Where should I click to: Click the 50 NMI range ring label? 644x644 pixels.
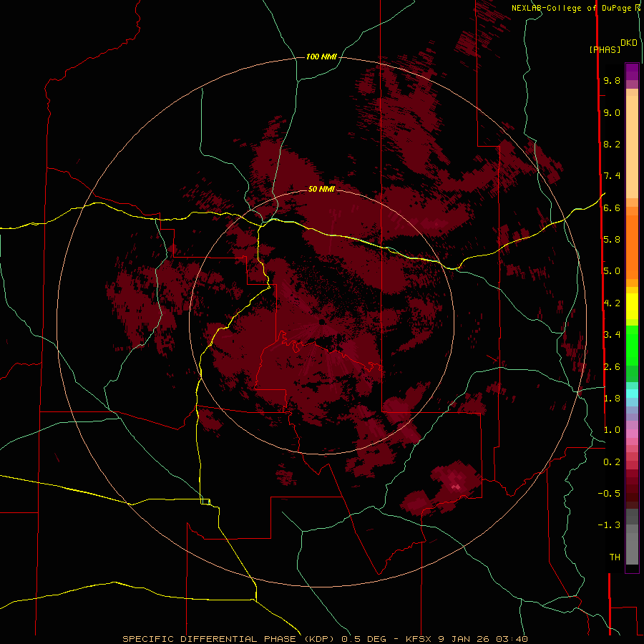tap(321, 189)
